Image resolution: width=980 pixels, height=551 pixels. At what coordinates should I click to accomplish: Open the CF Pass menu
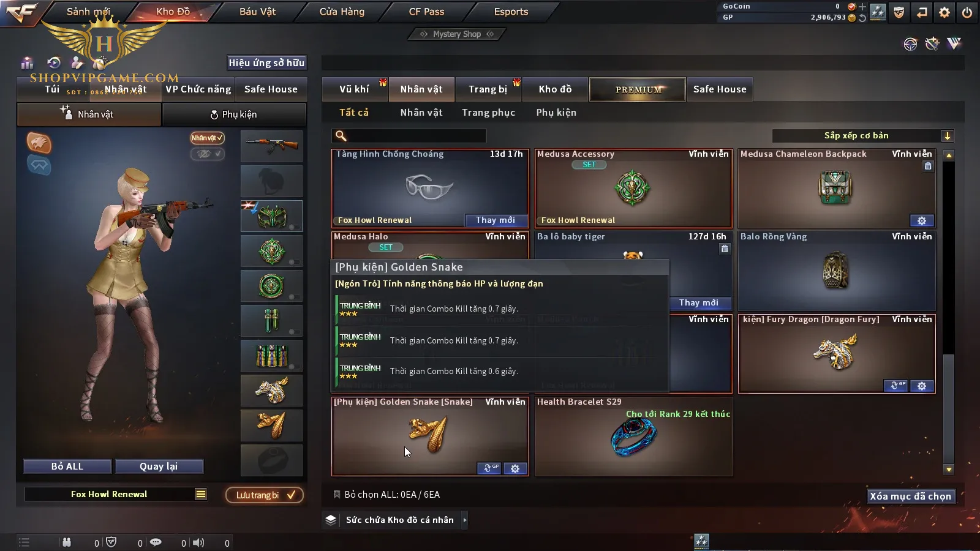click(426, 12)
